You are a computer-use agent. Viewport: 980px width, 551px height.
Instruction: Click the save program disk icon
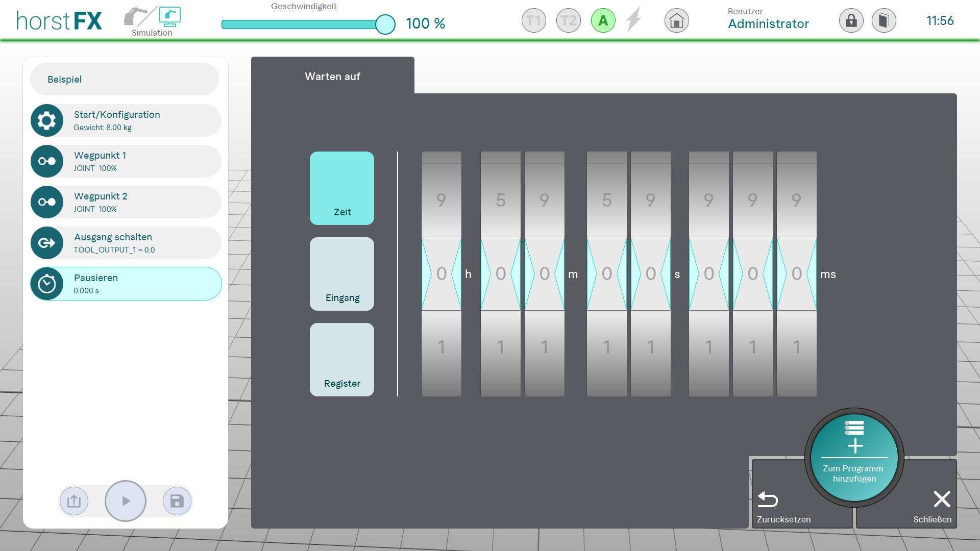(177, 501)
